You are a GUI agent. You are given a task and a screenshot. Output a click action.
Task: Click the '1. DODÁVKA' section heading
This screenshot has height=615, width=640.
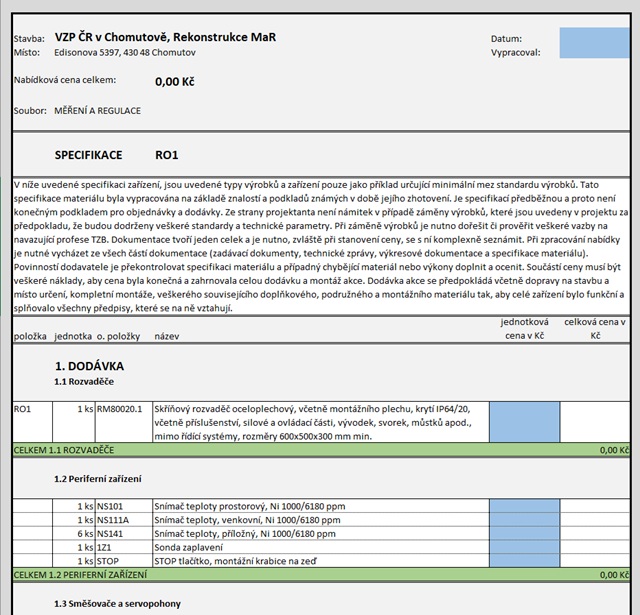89,366
